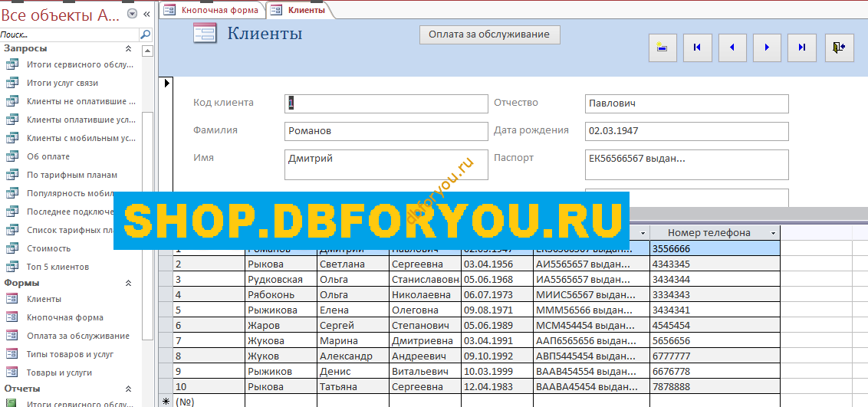Click form icon beside Типы товаров и услуг
The height and width of the screenshot is (407, 868).
pyautogui.click(x=12, y=354)
